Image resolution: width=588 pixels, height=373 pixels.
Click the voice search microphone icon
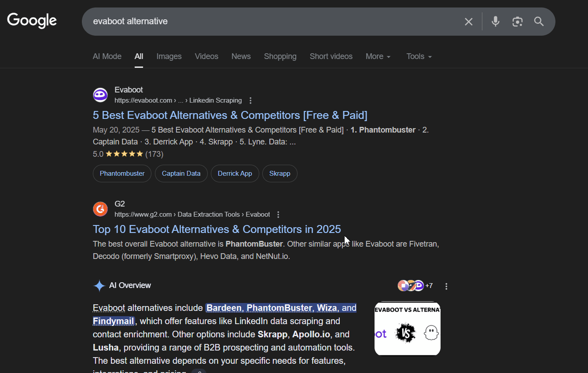(x=495, y=21)
